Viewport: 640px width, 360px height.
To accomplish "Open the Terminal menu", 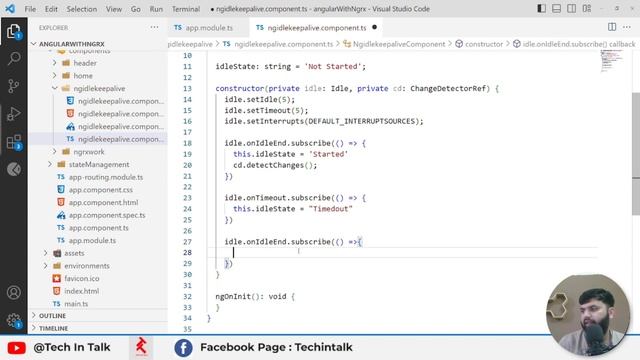I will click(186, 9).
